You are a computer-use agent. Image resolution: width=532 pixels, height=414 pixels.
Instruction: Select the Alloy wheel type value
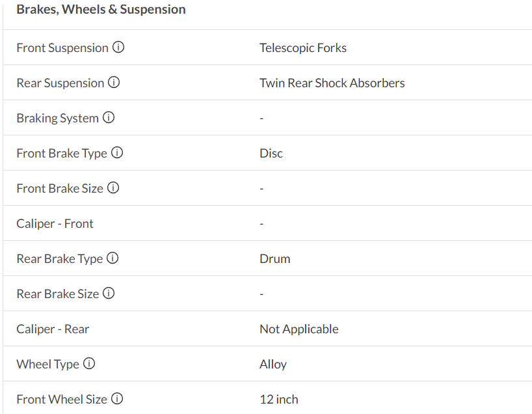click(273, 365)
